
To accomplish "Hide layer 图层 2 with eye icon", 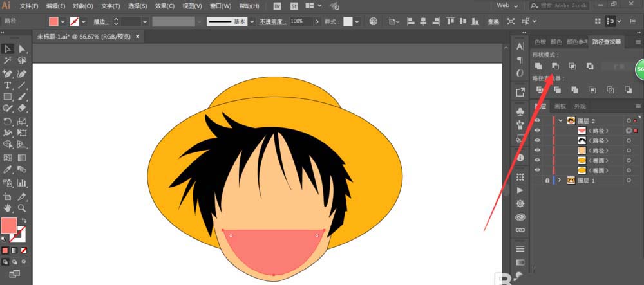I will tap(538, 120).
